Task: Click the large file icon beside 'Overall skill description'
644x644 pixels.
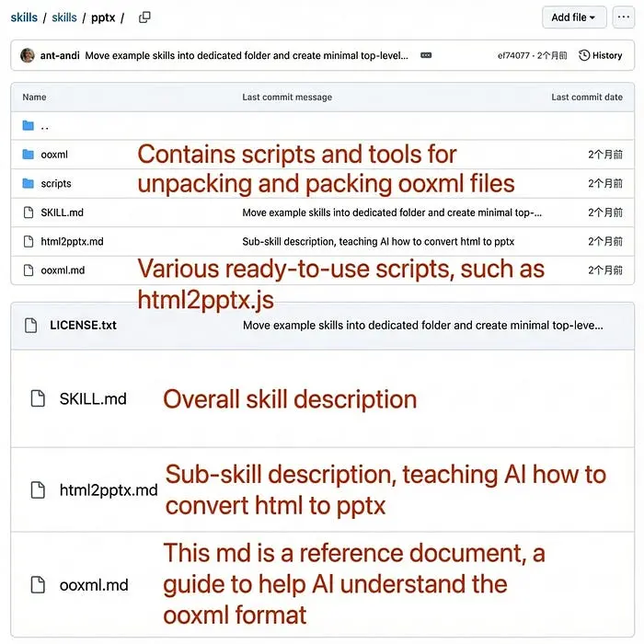Action: 38,399
